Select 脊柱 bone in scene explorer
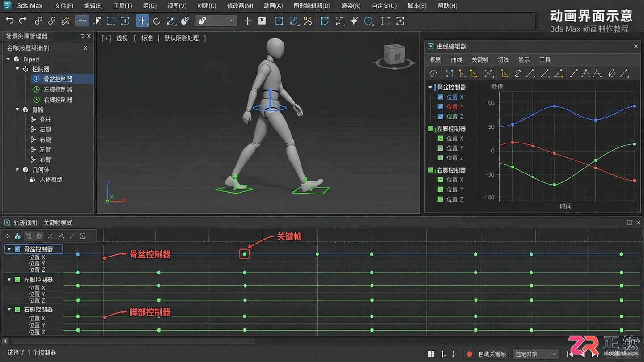 [45, 119]
